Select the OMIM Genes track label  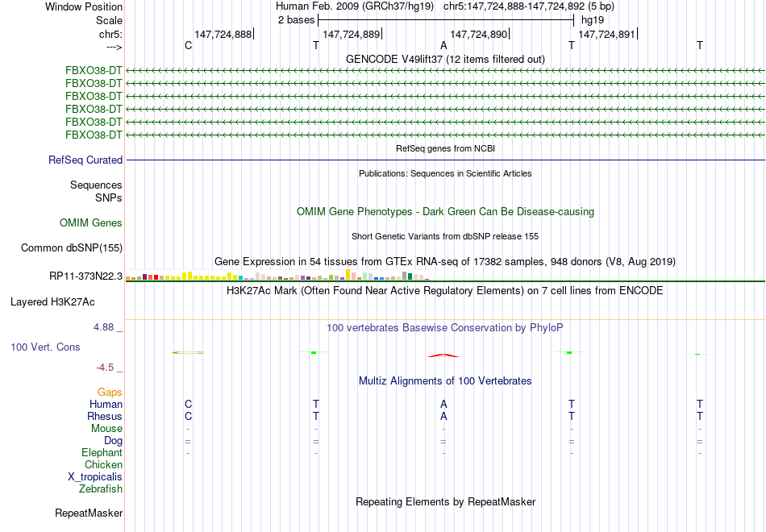[x=91, y=222]
